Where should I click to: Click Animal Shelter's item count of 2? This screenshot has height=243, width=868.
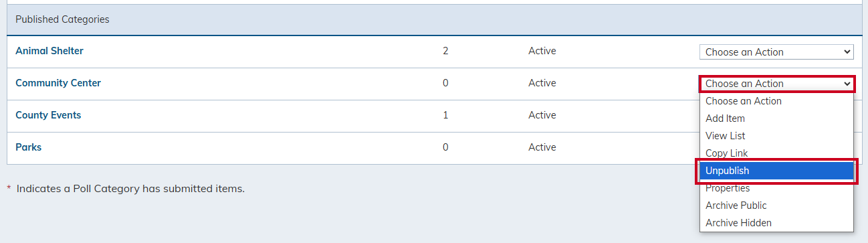pos(445,51)
